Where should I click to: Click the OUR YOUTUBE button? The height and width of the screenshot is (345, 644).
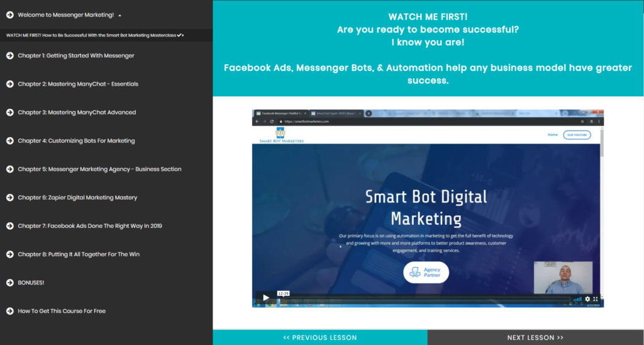pos(577,135)
